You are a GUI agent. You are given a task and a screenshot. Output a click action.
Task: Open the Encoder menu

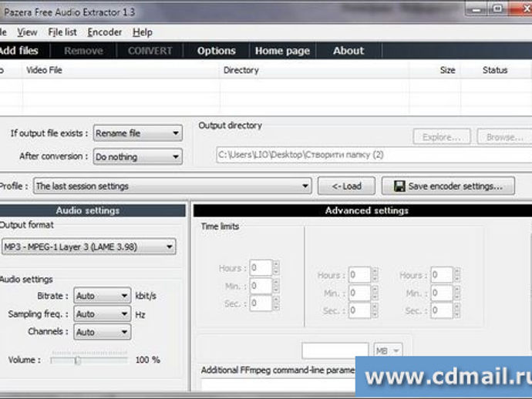(105, 32)
